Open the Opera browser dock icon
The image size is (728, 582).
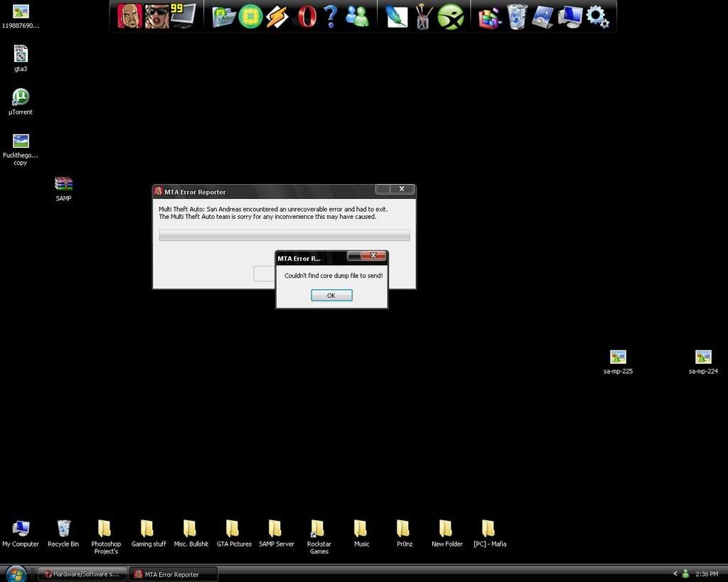point(306,17)
